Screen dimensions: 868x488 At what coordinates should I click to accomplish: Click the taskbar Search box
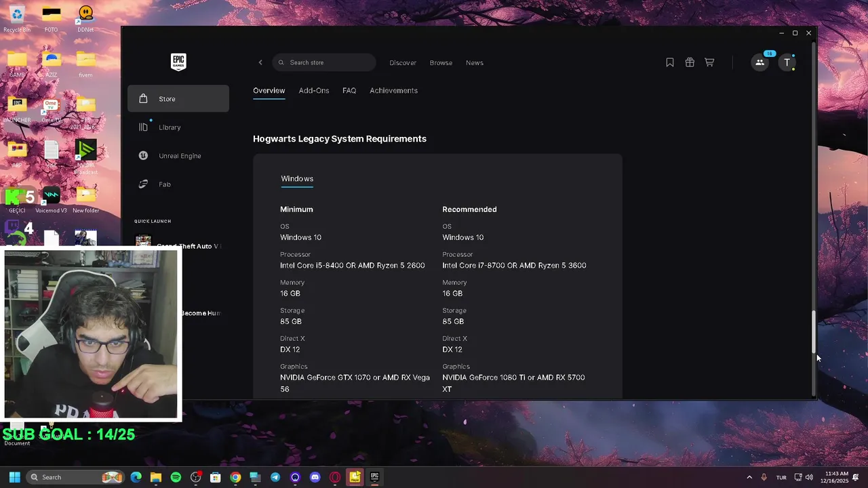point(75,477)
